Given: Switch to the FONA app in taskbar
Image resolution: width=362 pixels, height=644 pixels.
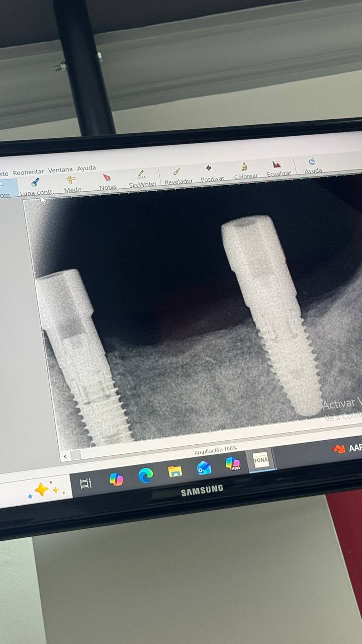Looking at the screenshot, I should [261, 460].
